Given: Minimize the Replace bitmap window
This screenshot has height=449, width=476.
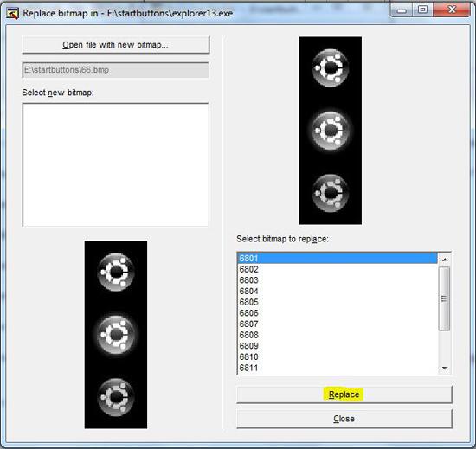Looking at the screenshot, I should pyautogui.click(x=402, y=11).
